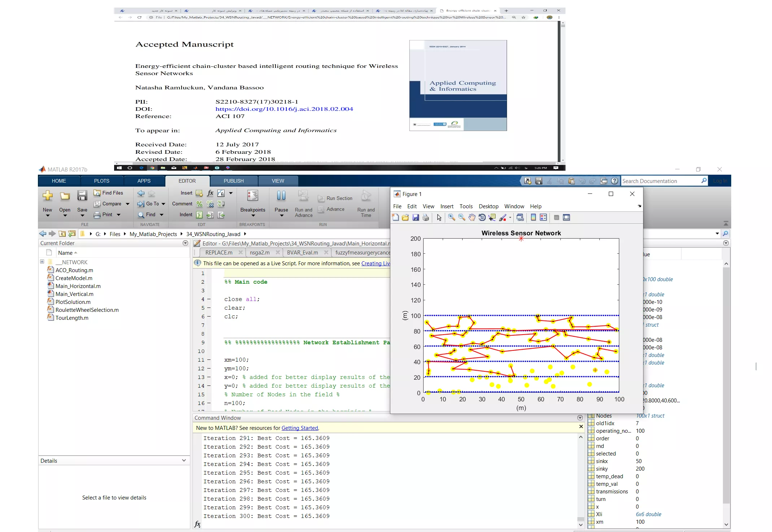Activate the Rotate 3D tool
Viewport: 772px width, 532px height.
(482, 217)
